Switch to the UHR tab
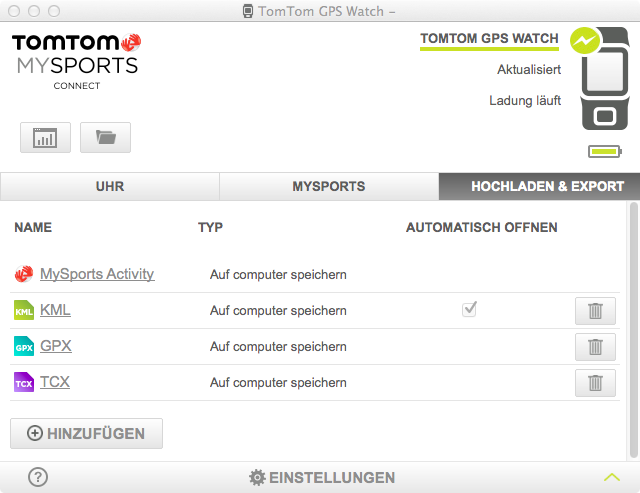The image size is (640, 493). [x=109, y=186]
